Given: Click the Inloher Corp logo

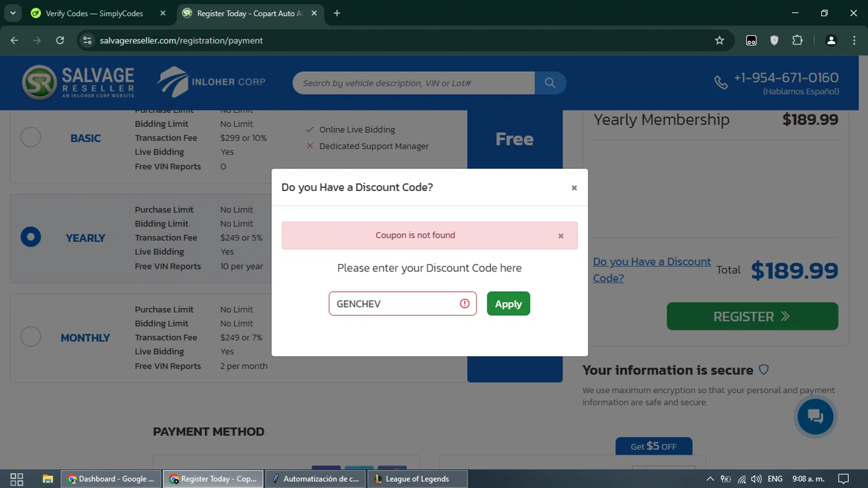Looking at the screenshot, I should tap(211, 82).
